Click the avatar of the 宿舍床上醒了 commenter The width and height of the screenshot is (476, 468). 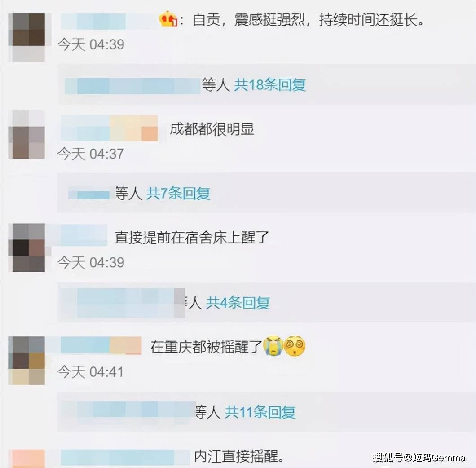coord(28,247)
